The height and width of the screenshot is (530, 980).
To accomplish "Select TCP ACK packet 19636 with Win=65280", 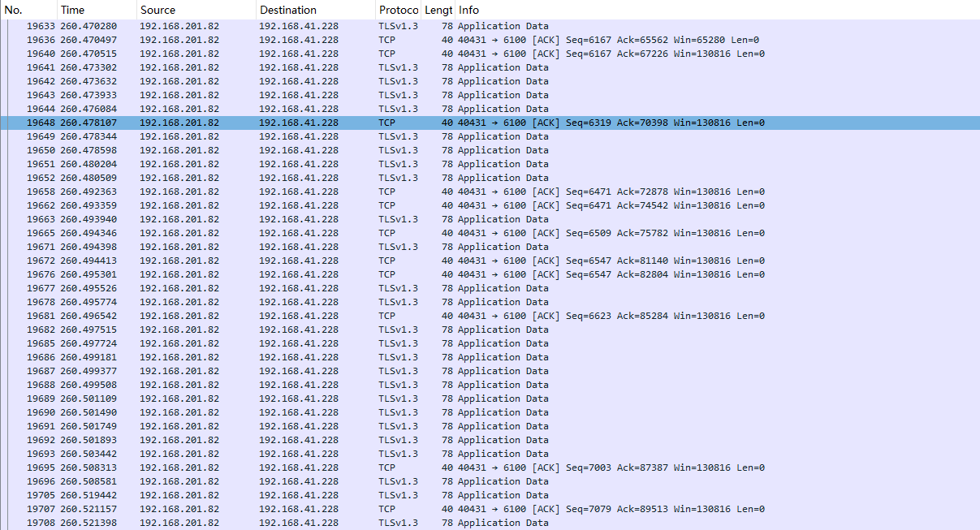I will pyautogui.click(x=487, y=40).
